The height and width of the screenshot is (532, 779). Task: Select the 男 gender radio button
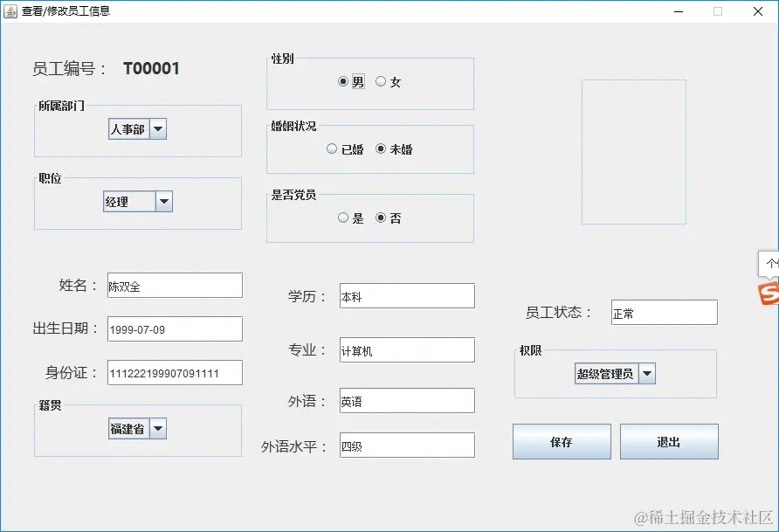pos(342,82)
